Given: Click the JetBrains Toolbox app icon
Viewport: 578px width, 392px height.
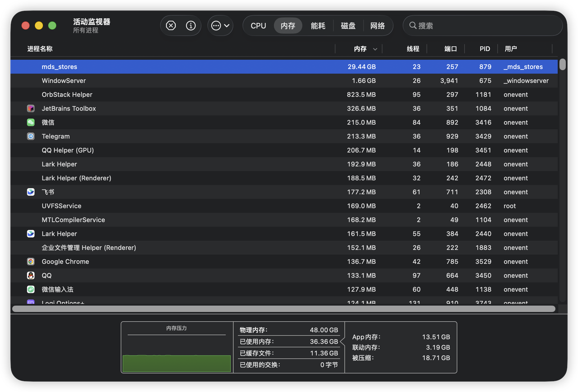Looking at the screenshot, I should 31,109.
